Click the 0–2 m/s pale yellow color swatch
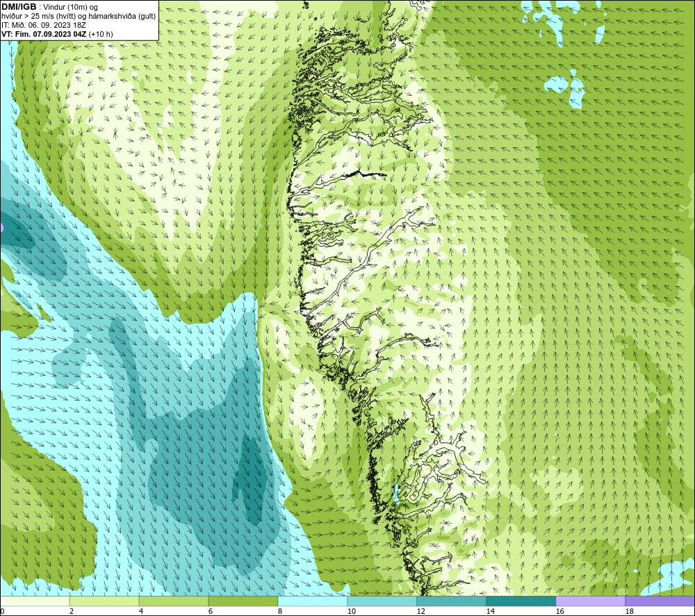 pyautogui.click(x=35, y=601)
